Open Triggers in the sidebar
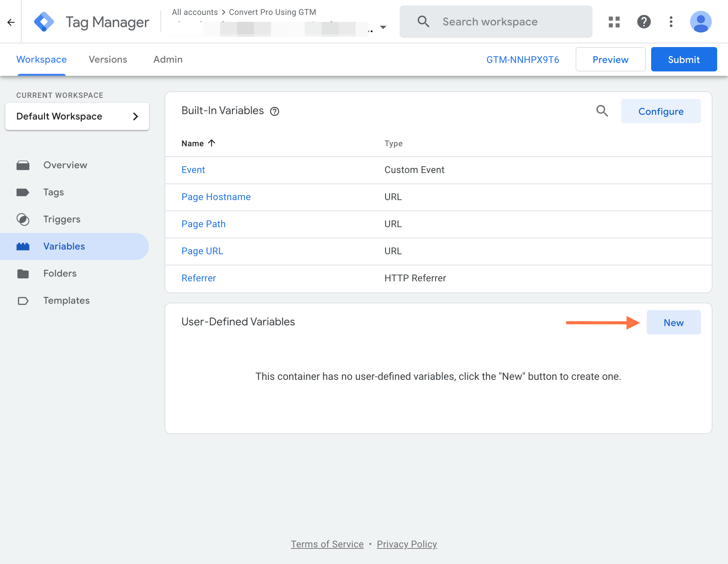728x564 pixels. coord(62,219)
